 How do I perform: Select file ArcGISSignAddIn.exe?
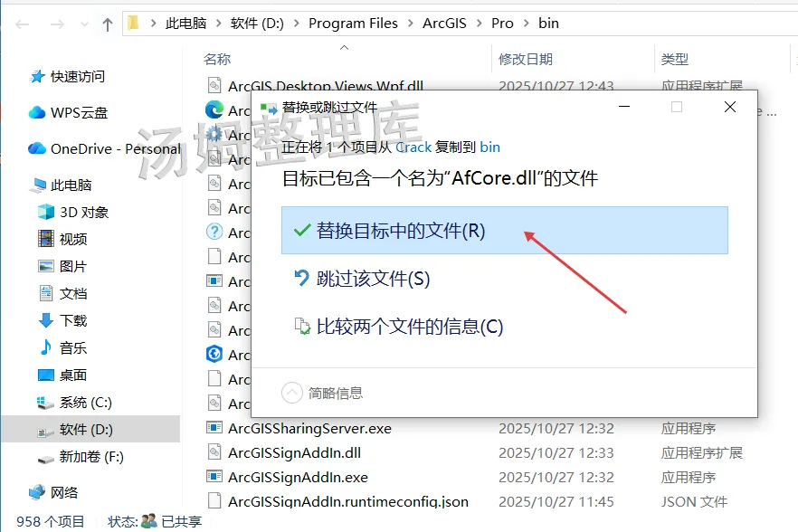tap(298, 477)
